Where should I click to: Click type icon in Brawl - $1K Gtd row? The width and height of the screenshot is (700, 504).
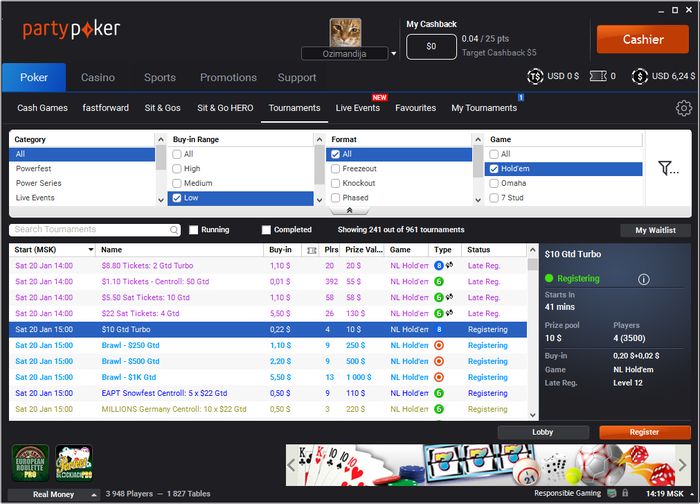(439, 377)
